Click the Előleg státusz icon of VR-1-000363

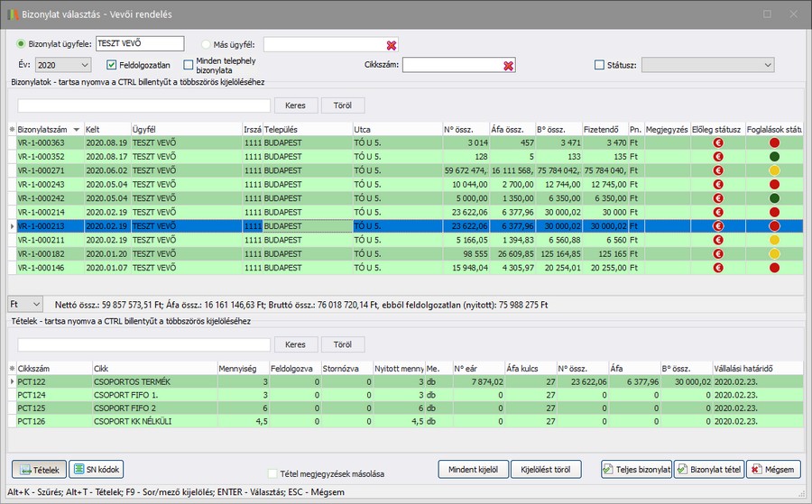point(718,142)
